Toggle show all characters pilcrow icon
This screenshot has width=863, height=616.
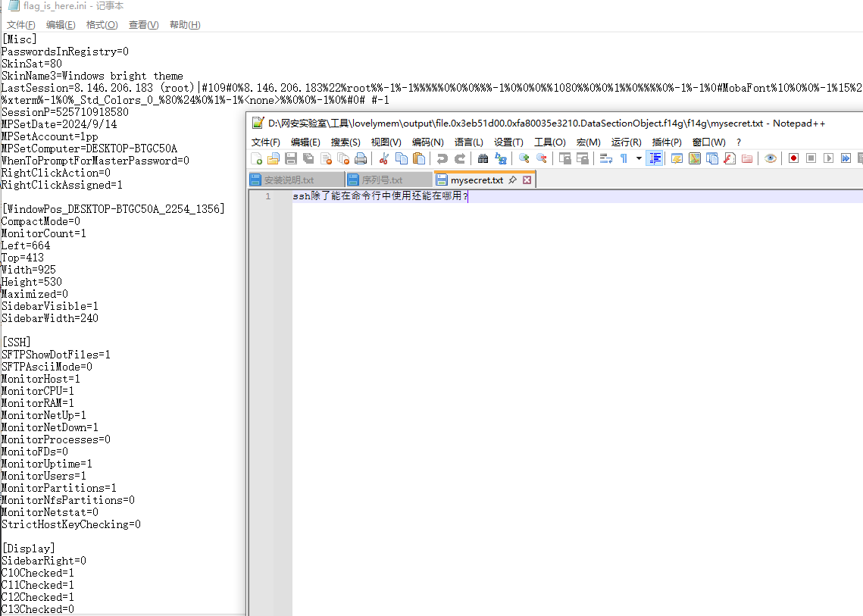(624, 158)
